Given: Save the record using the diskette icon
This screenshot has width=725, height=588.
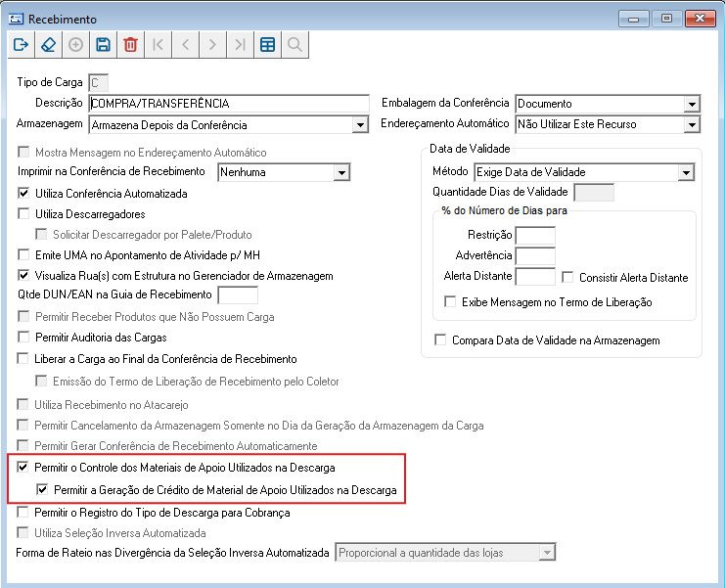Looking at the screenshot, I should 103,45.
